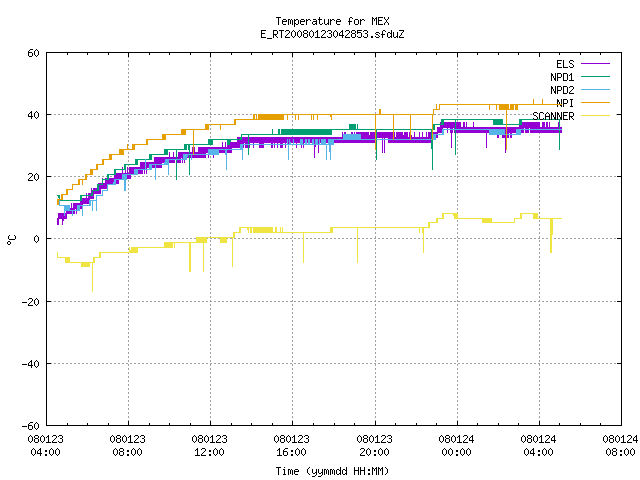Click x-axis tick label 080123 20:00
The height and width of the screenshot is (480, 640).
[375, 446]
